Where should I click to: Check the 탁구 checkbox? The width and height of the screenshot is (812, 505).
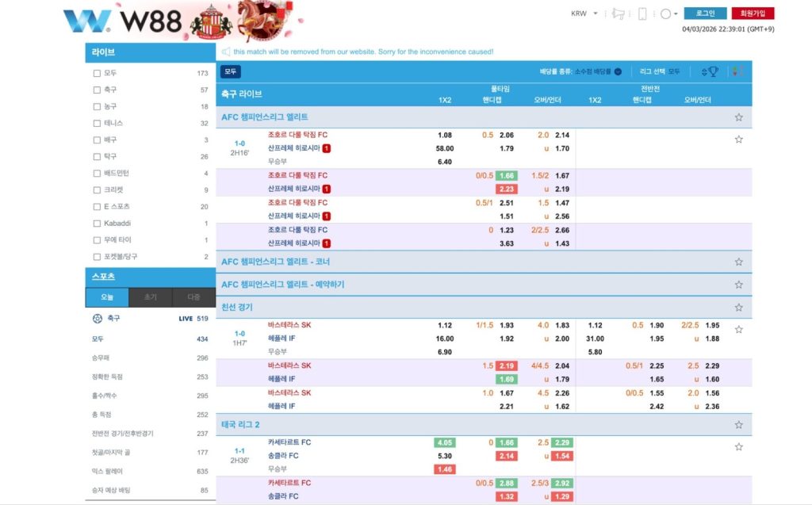[x=97, y=156]
